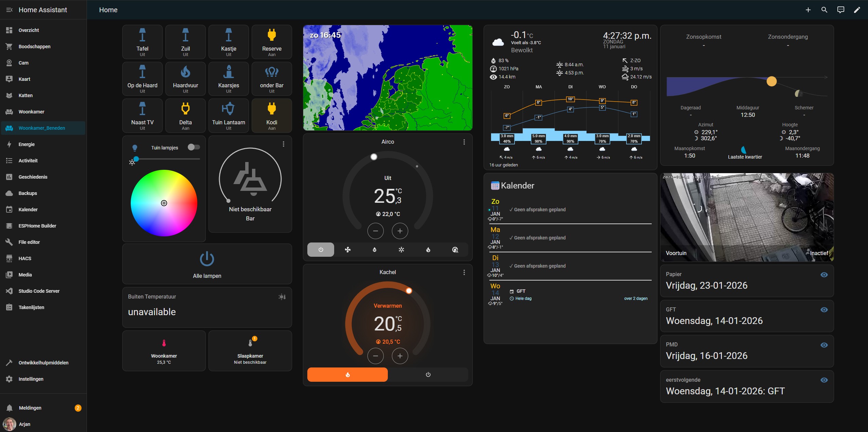This screenshot has width=868, height=432.
Task: Open the Assist chat icon in header
Action: (x=840, y=10)
